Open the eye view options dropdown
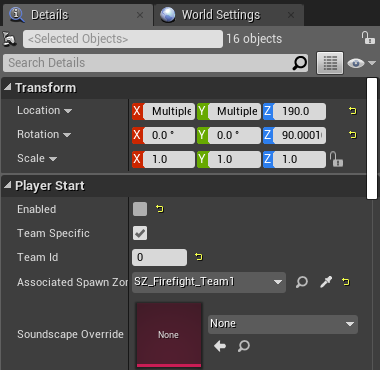This screenshot has height=370, width=380. tap(361, 63)
